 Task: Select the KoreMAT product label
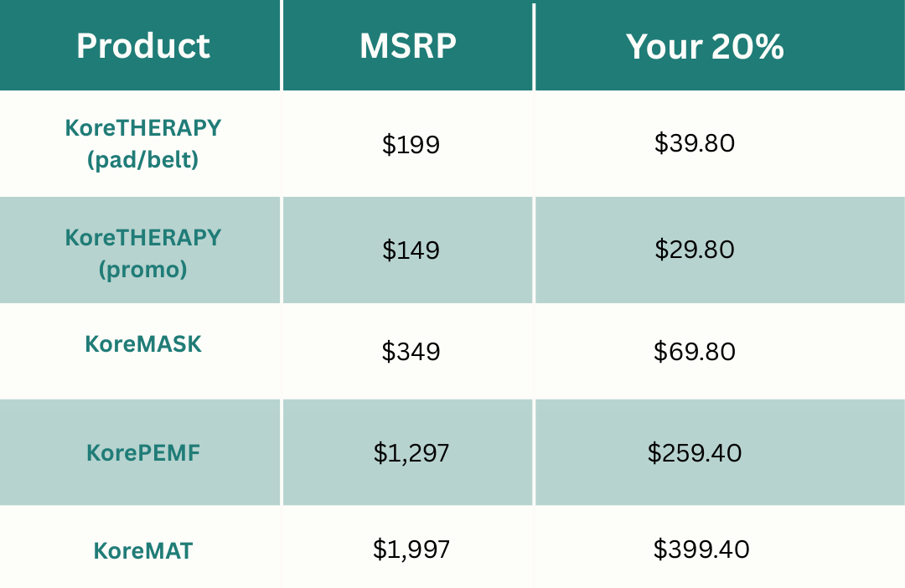[x=143, y=550]
